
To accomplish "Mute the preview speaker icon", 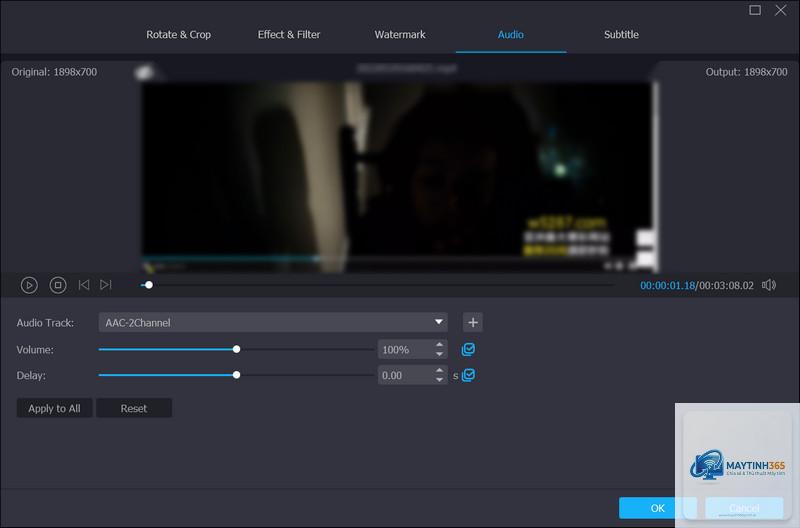I will [769, 285].
